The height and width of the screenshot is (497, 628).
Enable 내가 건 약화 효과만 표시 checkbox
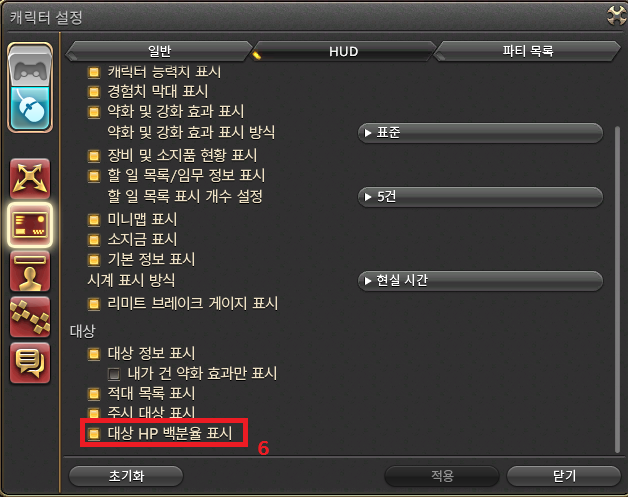(x=114, y=374)
